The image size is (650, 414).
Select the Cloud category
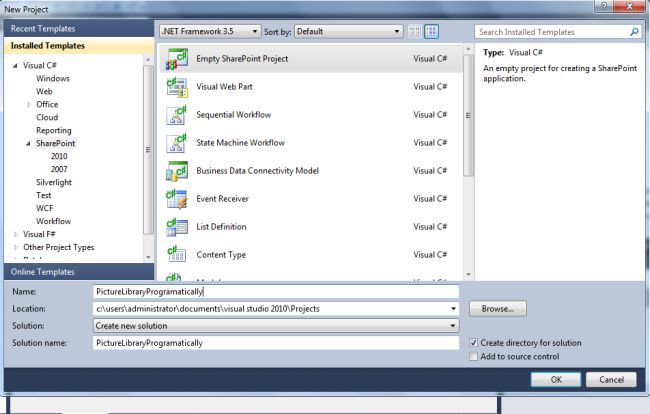(47, 117)
